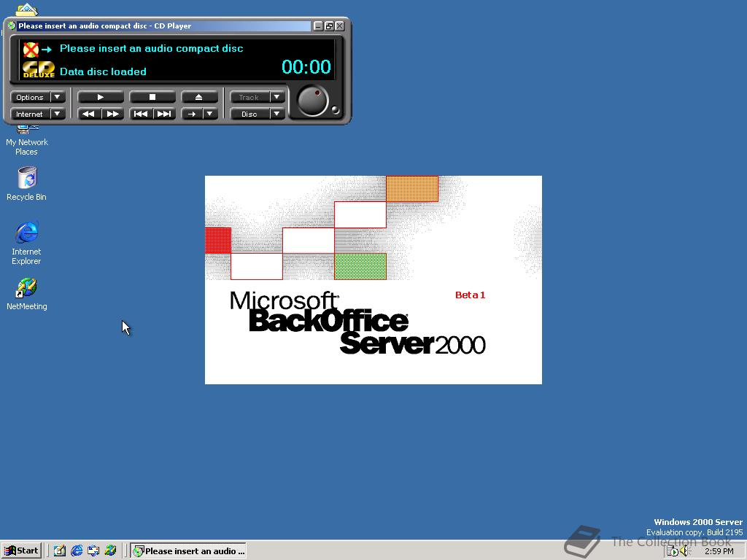The image size is (747, 560).
Task: Expand the Options dropdown arrow
Action: coord(58,97)
